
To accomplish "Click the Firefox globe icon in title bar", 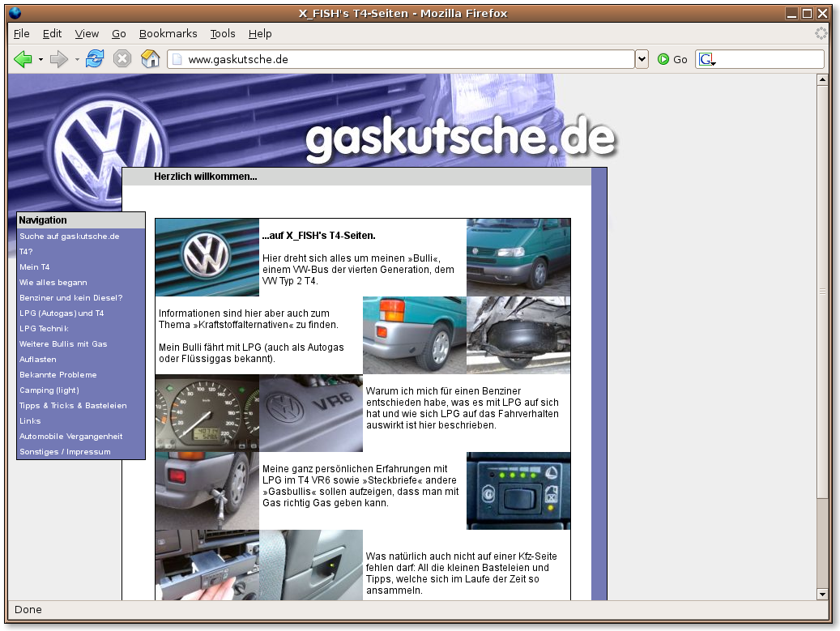I will [x=15, y=13].
